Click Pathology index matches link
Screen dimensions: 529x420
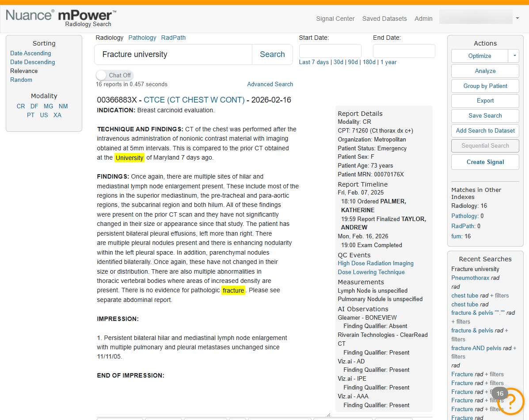pos(464,216)
